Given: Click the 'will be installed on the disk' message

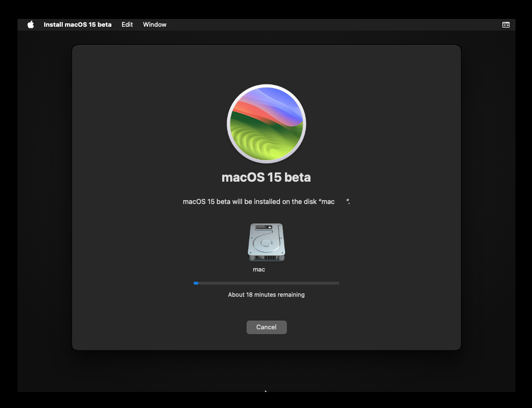Looking at the screenshot, I should [x=266, y=202].
